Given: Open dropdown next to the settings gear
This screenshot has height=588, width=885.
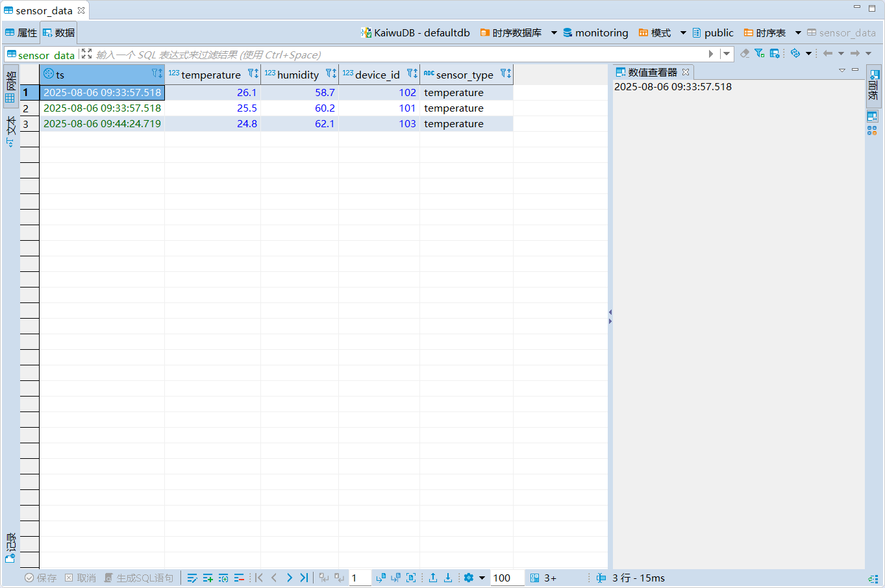Looking at the screenshot, I should point(482,578).
